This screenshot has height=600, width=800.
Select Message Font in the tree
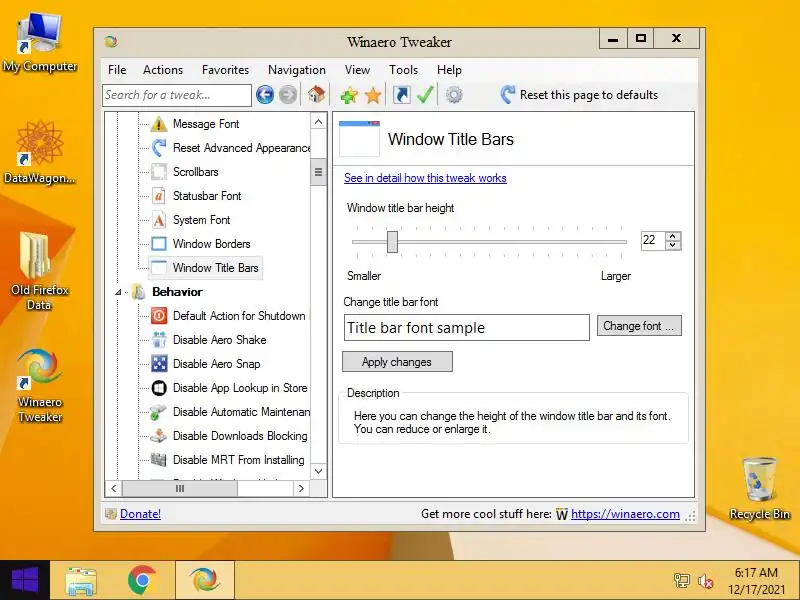click(206, 124)
